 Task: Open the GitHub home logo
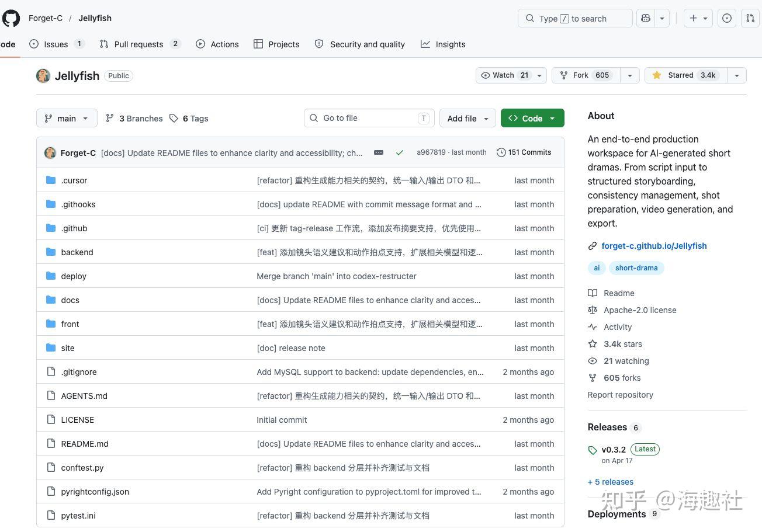point(11,18)
